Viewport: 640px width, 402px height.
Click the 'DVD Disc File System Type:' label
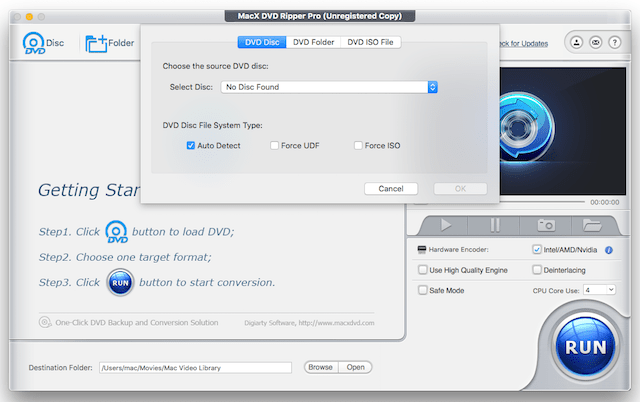point(212,125)
